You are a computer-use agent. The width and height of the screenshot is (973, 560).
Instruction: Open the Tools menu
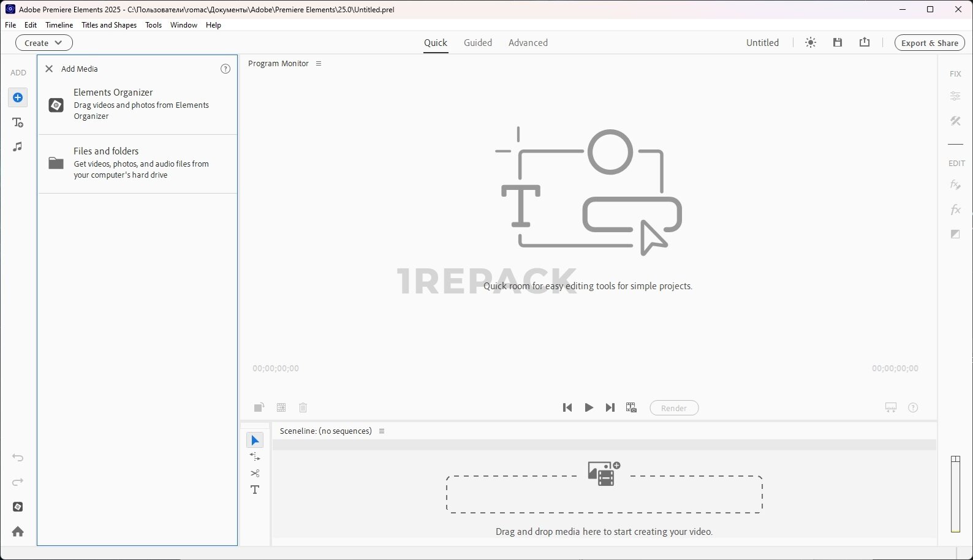click(x=153, y=25)
